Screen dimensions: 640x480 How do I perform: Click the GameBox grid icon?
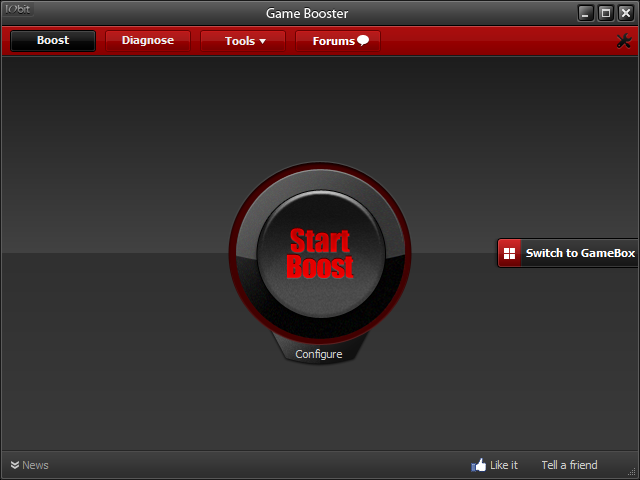click(509, 253)
